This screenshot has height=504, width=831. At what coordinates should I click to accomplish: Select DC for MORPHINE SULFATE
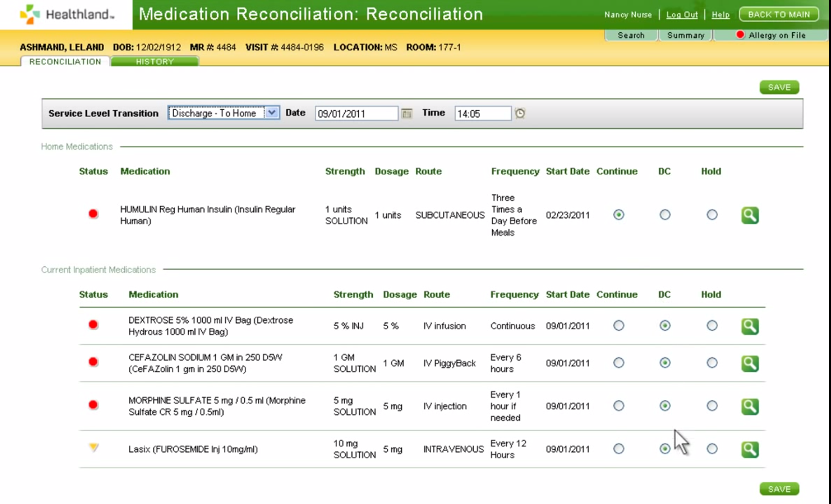pos(665,406)
